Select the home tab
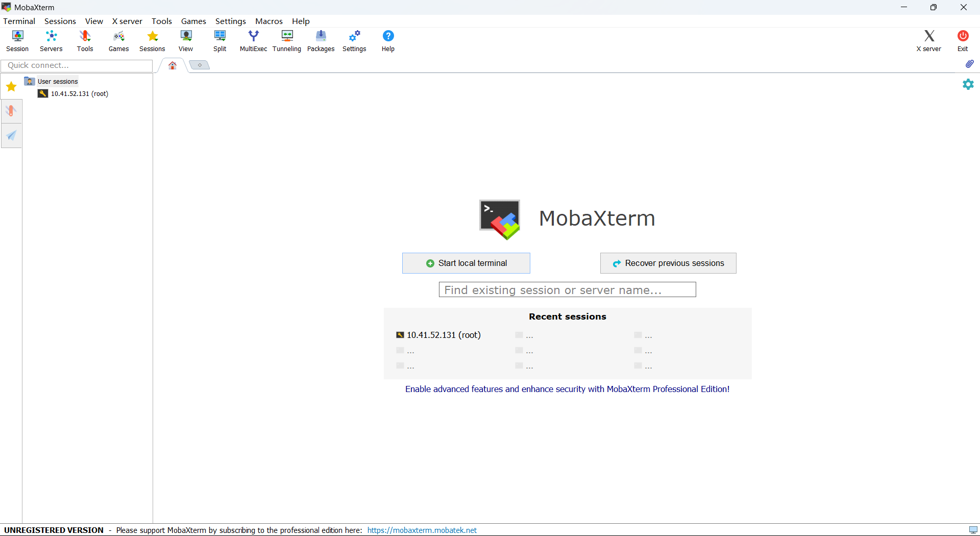Image resolution: width=980 pixels, height=536 pixels. tap(173, 65)
